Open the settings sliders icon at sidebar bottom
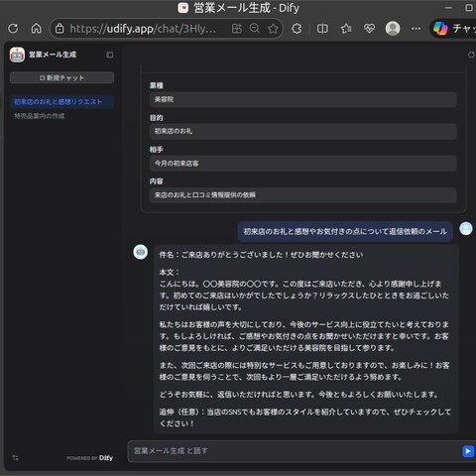The height and width of the screenshot is (476, 476). tap(16, 458)
